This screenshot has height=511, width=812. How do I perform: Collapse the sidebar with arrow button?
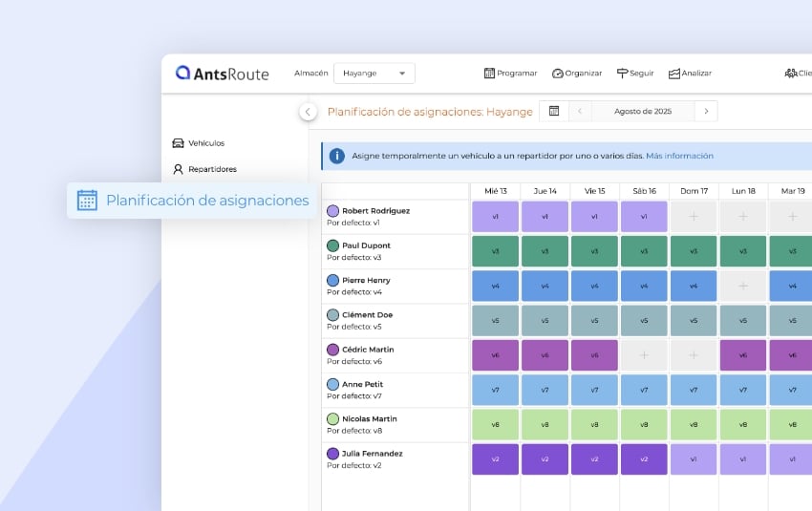click(308, 112)
